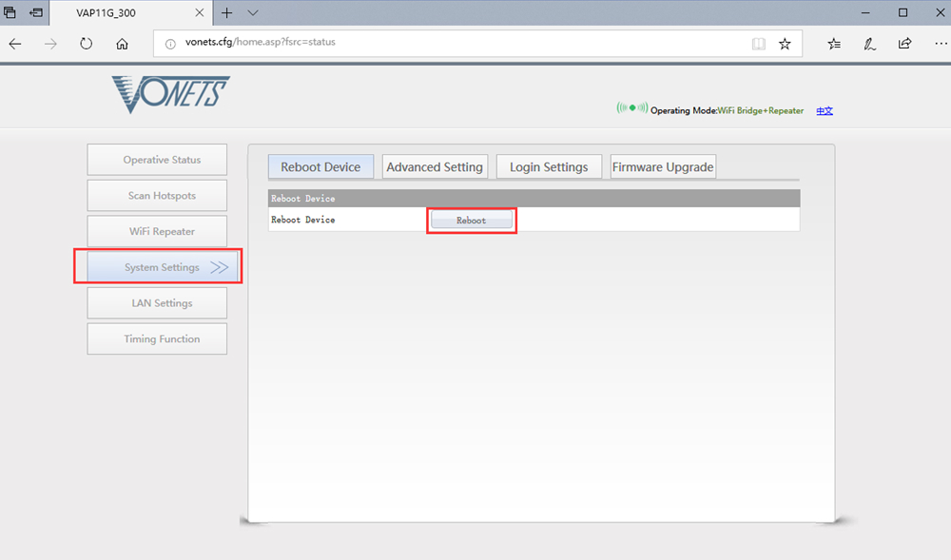This screenshot has height=560, width=951.
Task: Click the Reboot button
Action: point(471,220)
